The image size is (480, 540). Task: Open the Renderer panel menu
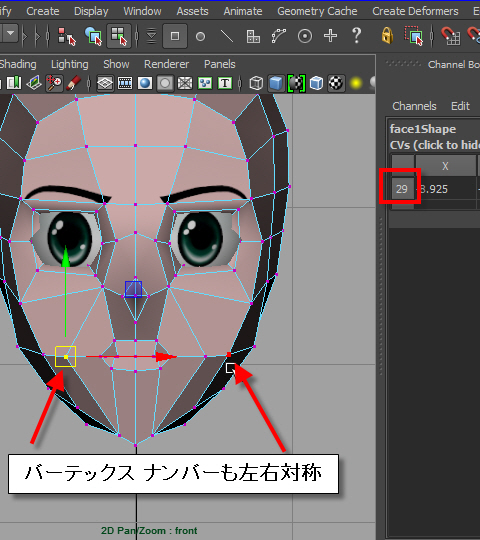pyautogui.click(x=166, y=64)
